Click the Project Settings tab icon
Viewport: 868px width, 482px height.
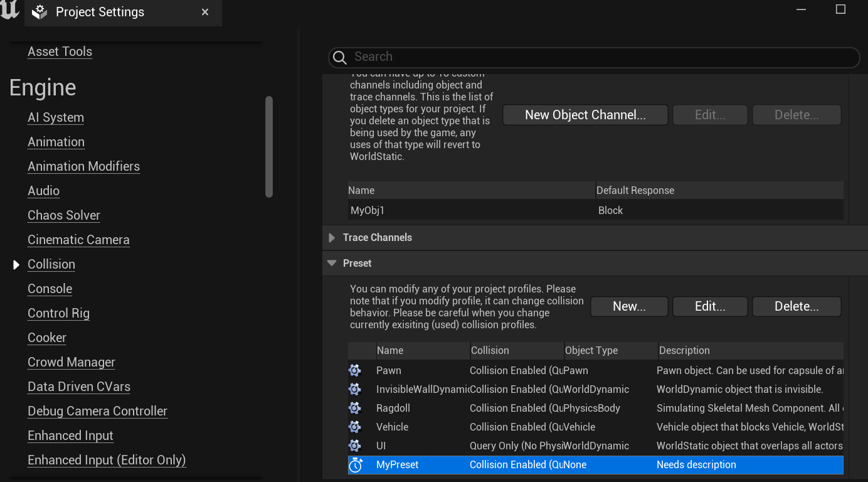pos(40,12)
